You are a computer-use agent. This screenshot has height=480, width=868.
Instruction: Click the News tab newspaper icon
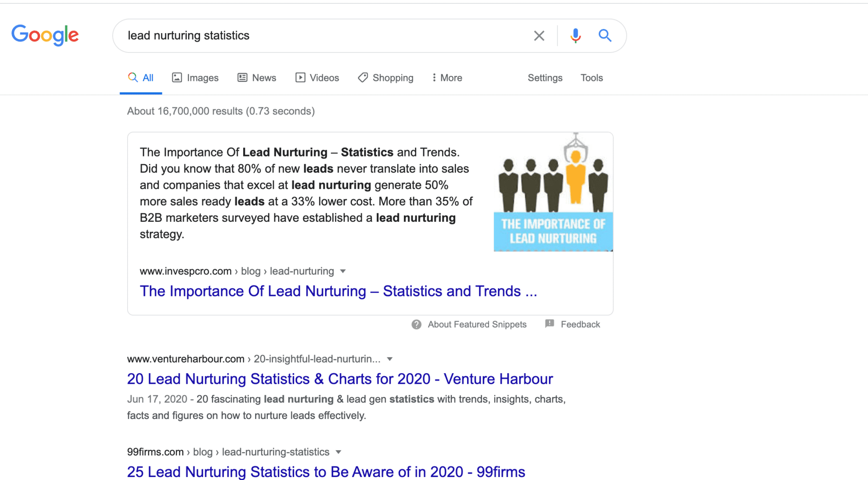click(x=242, y=78)
